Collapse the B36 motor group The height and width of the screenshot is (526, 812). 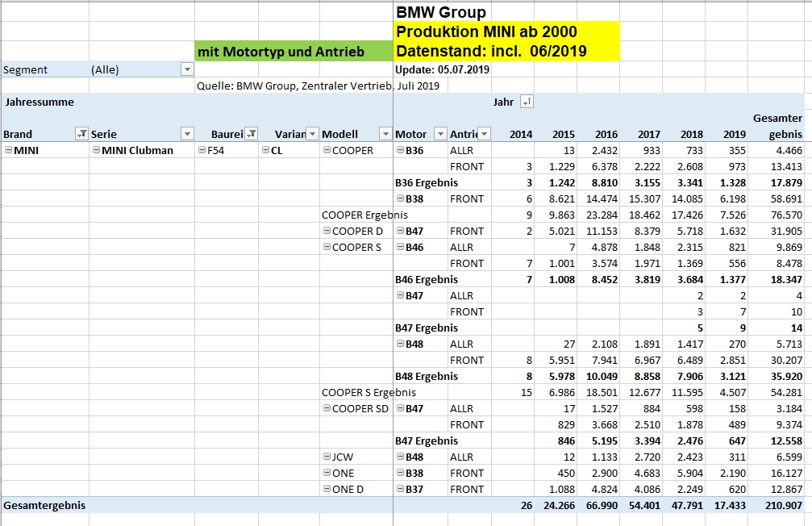tap(401, 150)
